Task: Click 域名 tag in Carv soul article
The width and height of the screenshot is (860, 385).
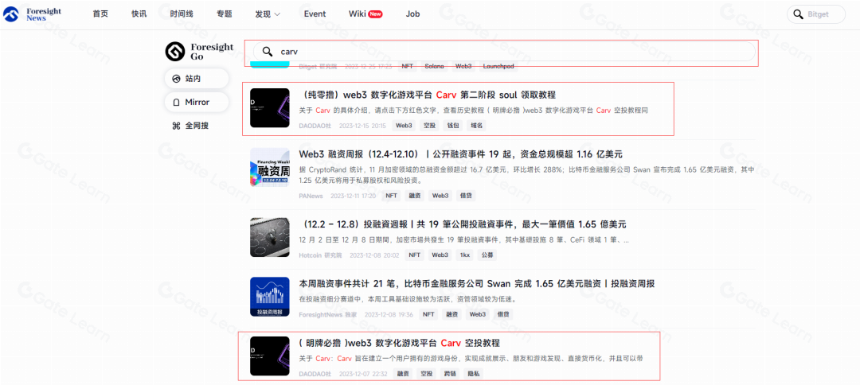Action: pyautogui.click(x=476, y=126)
